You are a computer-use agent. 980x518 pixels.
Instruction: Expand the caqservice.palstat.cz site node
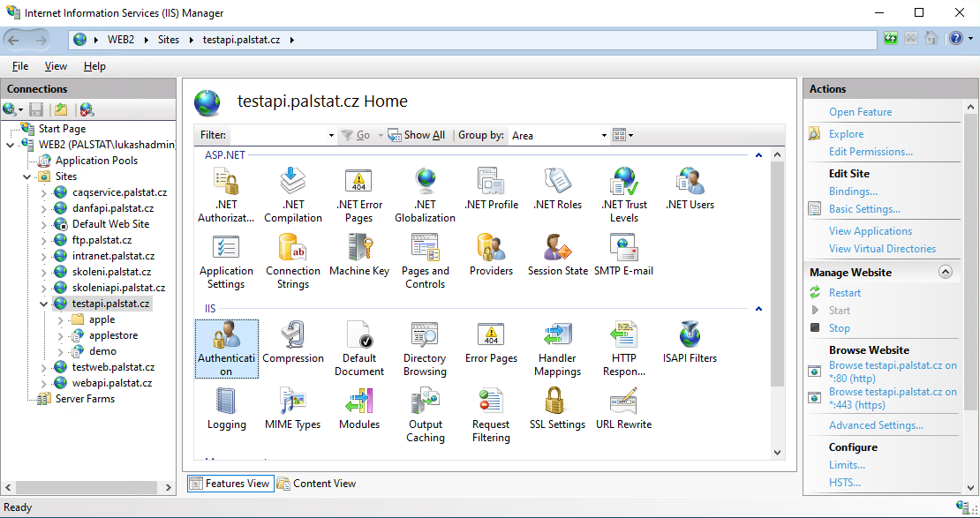44,193
